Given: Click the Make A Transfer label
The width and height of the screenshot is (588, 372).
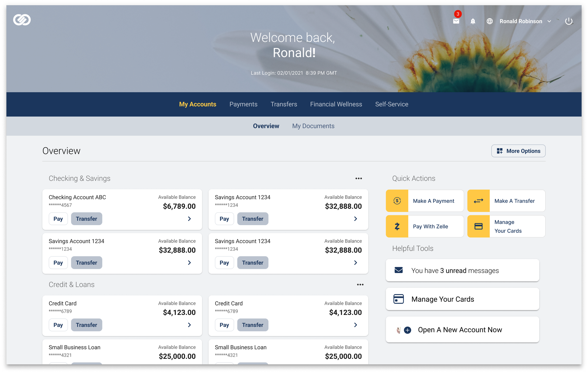Looking at the screenshot, I should point(515,201).
